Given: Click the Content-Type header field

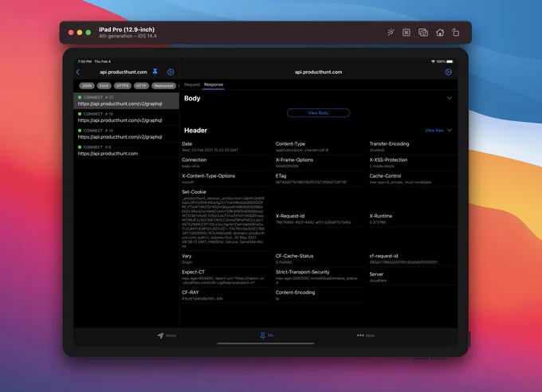Looking at the screenshot, I should (x=319, y=147).
